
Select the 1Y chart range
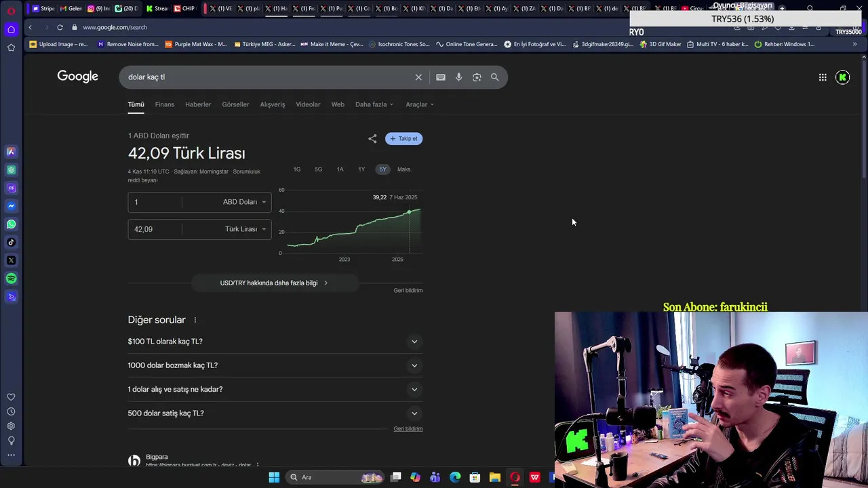click(x=361, y=169)
